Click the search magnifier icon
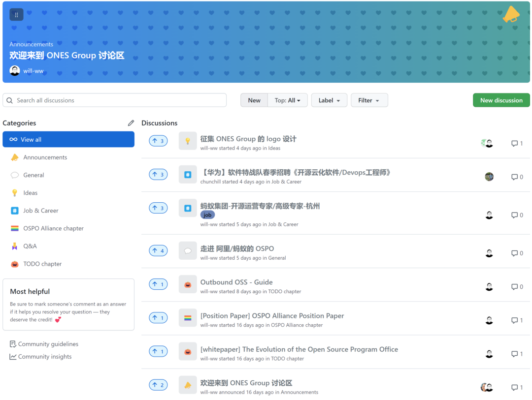 point(10,100)
